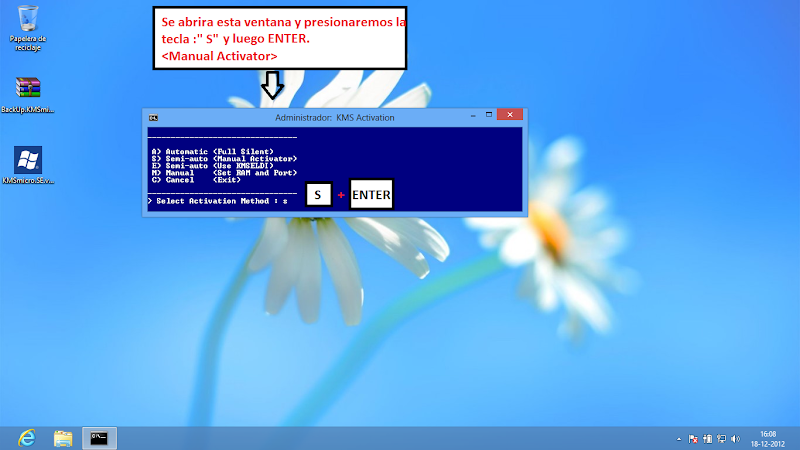The height and width of the screenshot is (450, 800).
Task: Click the "E) Semi-auto <Use KMSELDI>" line
Action: pyautogui.click(x=212, y=166)
